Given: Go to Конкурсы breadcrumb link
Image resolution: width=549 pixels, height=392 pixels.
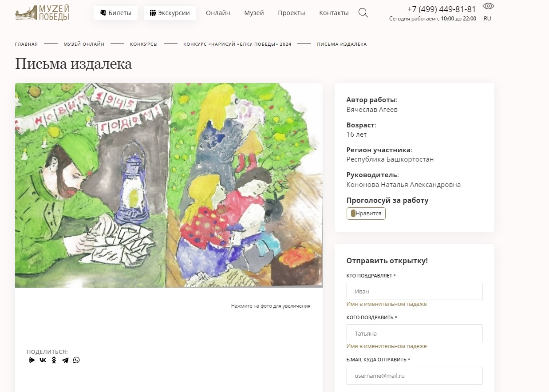Looking at the screenshot, I should coord(144,44).
